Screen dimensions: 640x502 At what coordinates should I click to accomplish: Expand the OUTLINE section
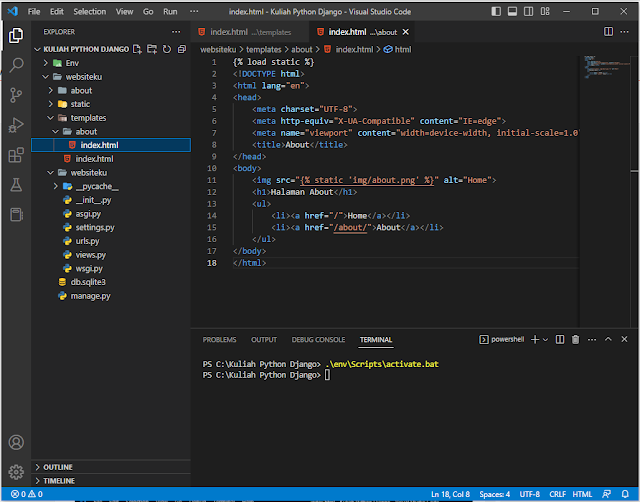[58, 467]
